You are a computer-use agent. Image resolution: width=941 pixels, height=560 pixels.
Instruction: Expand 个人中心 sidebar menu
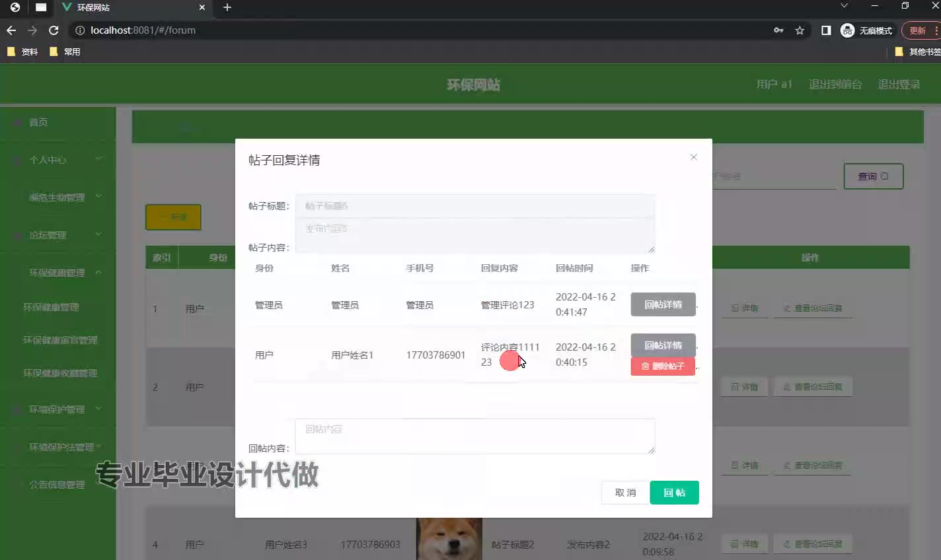(x=58, y=160)
